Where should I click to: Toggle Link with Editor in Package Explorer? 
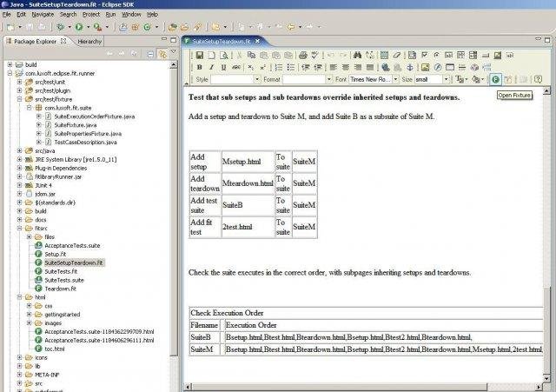click(162, 54)
